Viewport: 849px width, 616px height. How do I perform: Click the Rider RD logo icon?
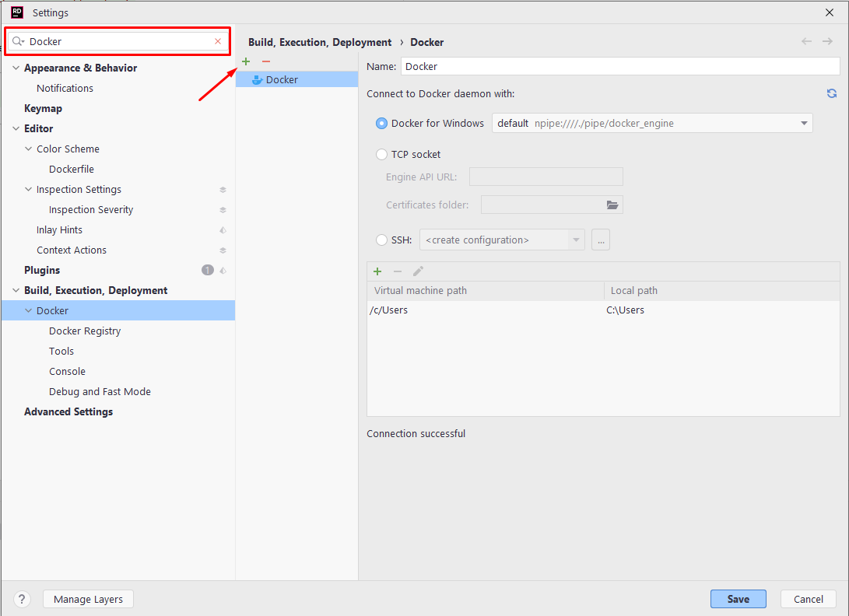17,12
